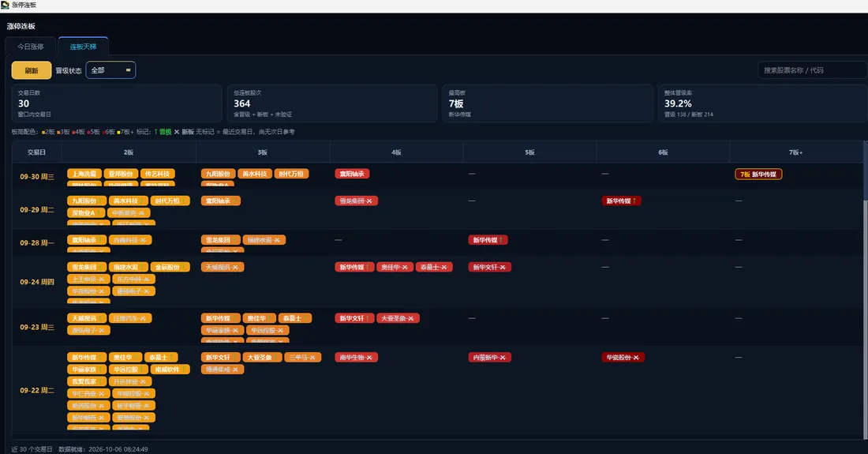The width and height of the screenshot is (868, 454).
Task: Click 我爱我家 in the 09-22 row
Action: point(87,382)
